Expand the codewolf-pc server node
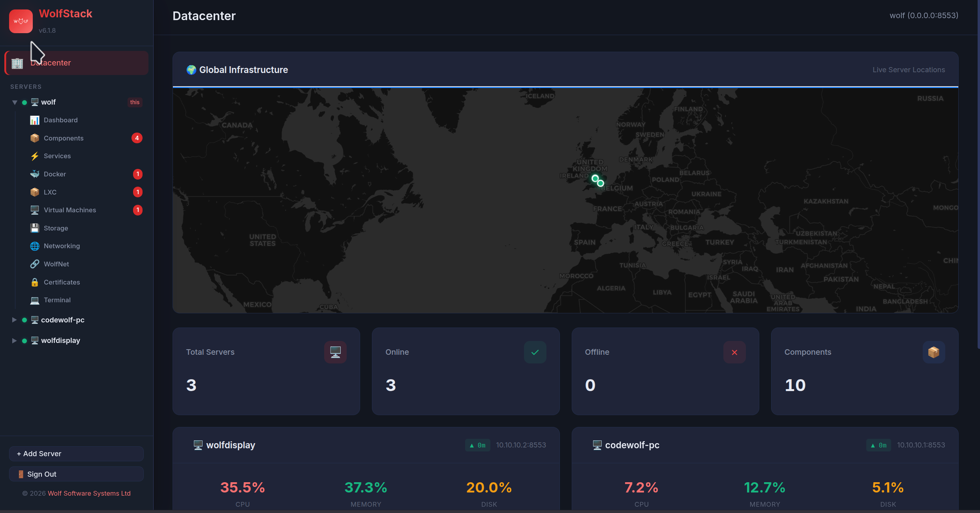Viewport: 980px width, 513px height. 14,320
